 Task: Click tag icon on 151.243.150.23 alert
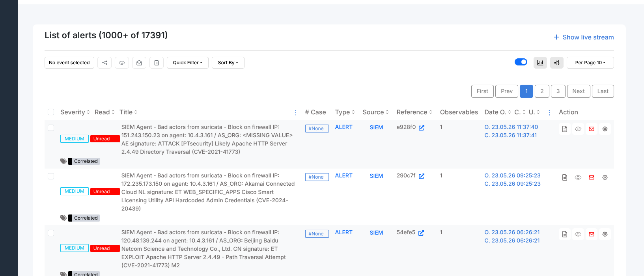pyautogui.click(x=63, y=161)
